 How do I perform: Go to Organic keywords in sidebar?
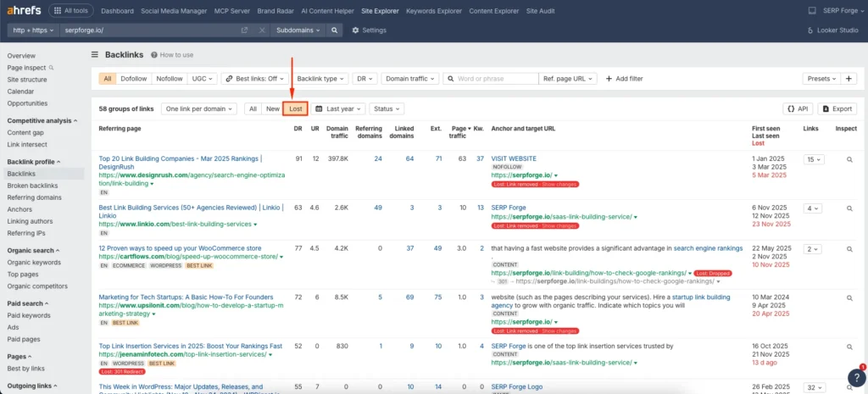click(34, 263)
